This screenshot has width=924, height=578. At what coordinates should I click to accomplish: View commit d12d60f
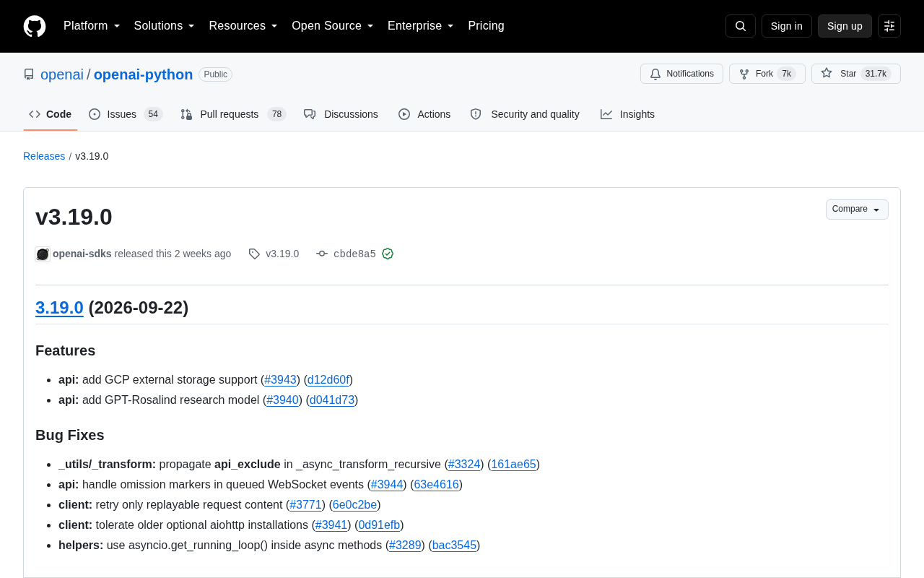tap(328, 380)
